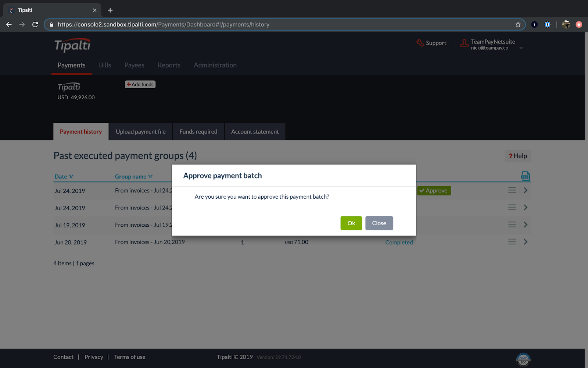Open a new browser tab
Screen dimensions: 588x368
(110, 10)
